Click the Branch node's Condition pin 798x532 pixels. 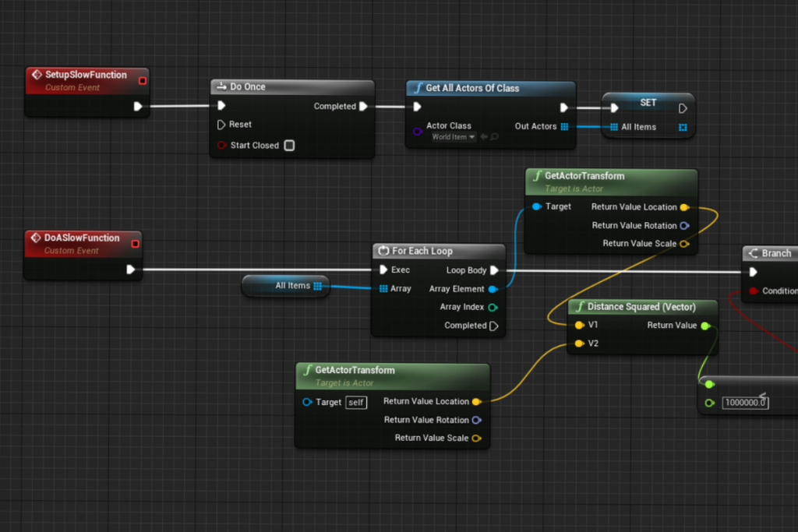753,291
